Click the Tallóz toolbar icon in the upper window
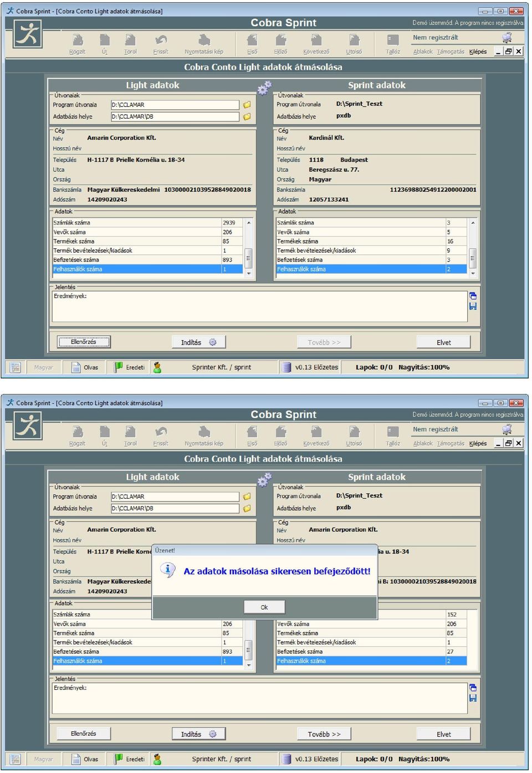The width and height of the screenshot is (532, 773). (393, 40)
